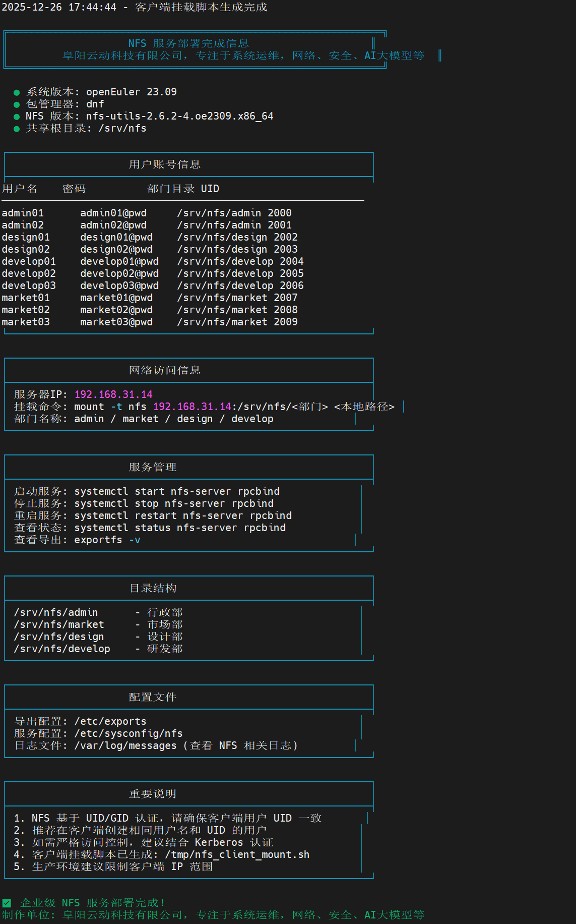Screen dimensions: 576x924
Task: Click '/srv/nfs/market' in directory structure
Action: pos(59,624)
